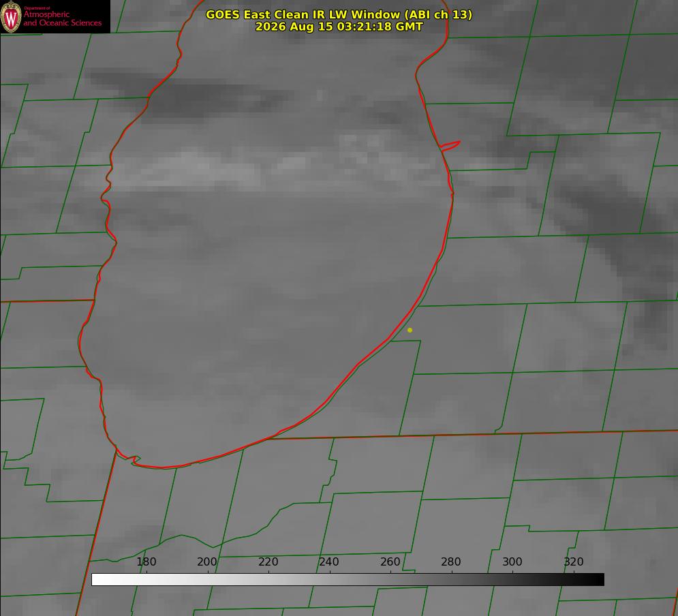The width and height of the screenshot is (678, 616).
Task: Click the 280 colorbar label
Action: coord(451,561)
